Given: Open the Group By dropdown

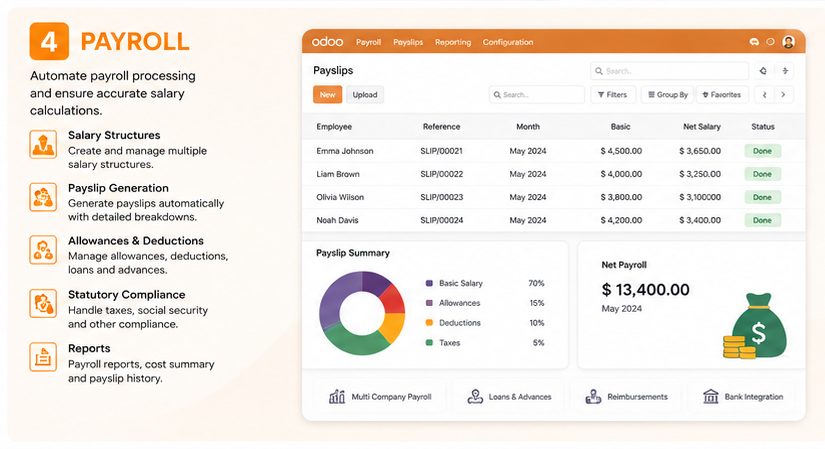Looking at the screenshot, I should coord(668,95).
